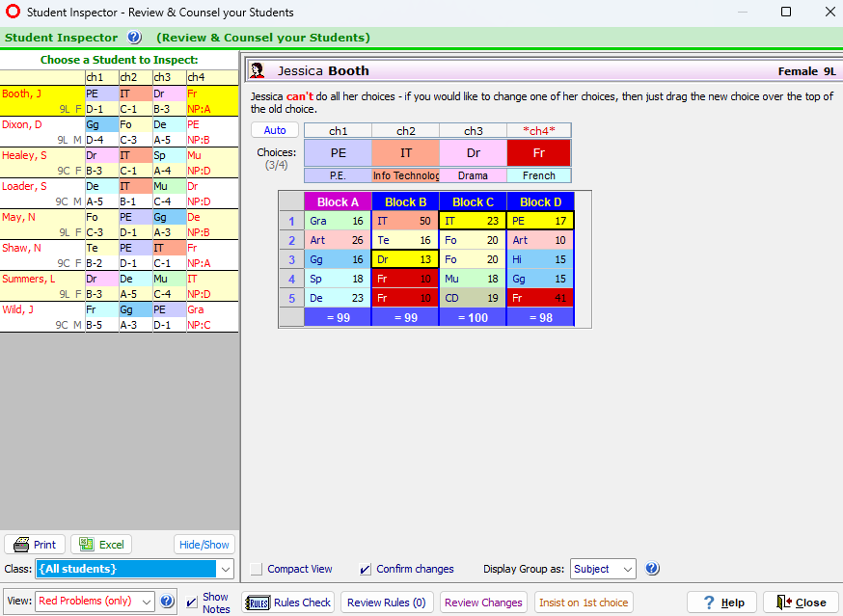Viewport: 843px width, 616px height.
Task: Select the ch2 column header in choices
Action: click(x=406, y=130)
